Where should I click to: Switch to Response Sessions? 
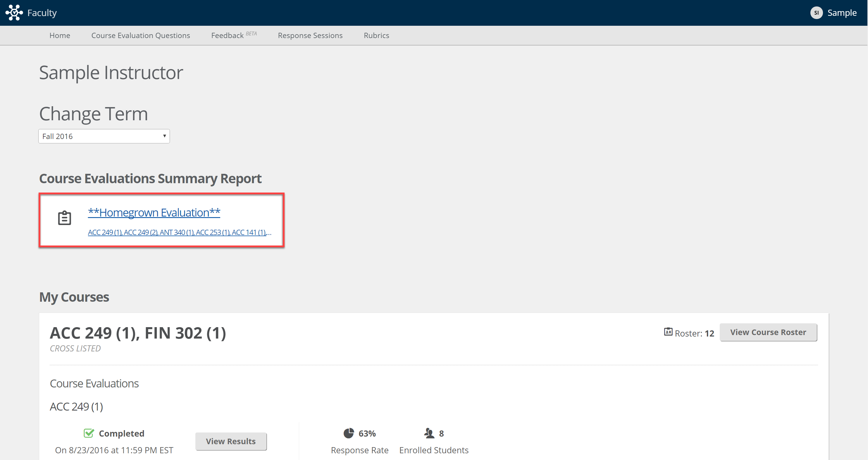tap(310, 35)
